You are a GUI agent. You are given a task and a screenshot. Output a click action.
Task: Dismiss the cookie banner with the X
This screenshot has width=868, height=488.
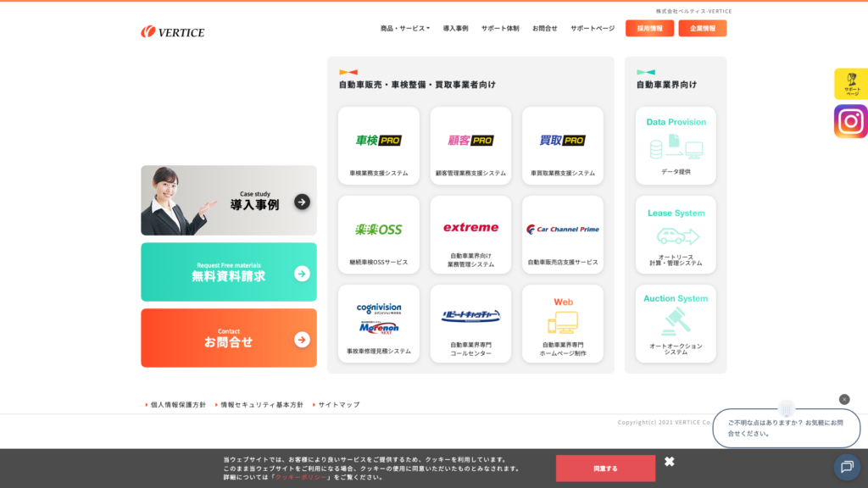point(670,462)
